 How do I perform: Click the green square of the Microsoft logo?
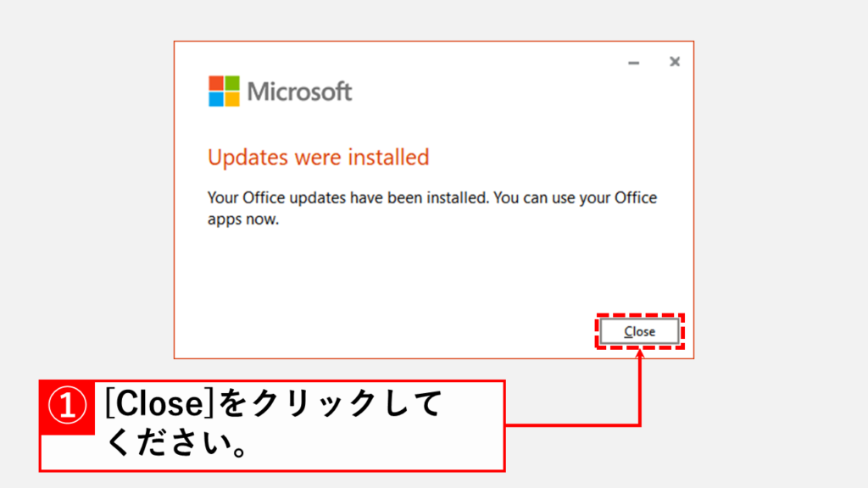click(x=232, y=83)
